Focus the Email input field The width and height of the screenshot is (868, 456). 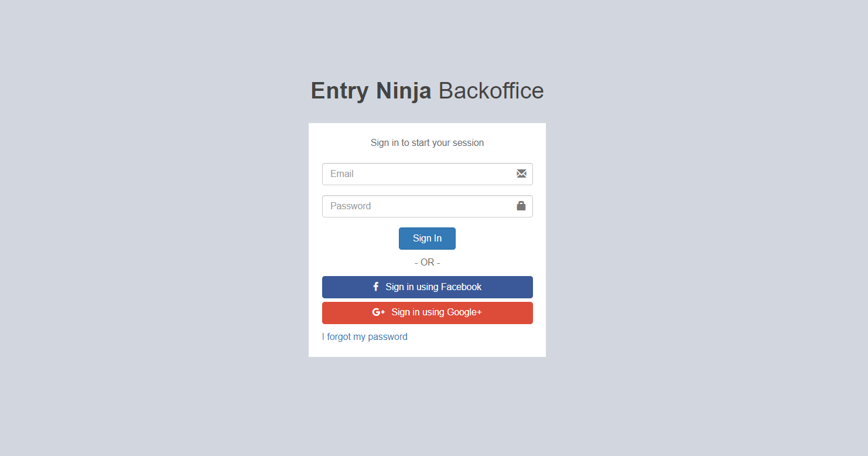[428, 174]
